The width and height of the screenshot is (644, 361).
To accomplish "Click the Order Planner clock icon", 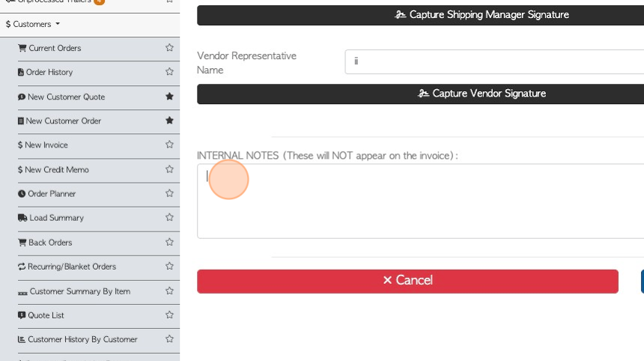I will point(22,194).
